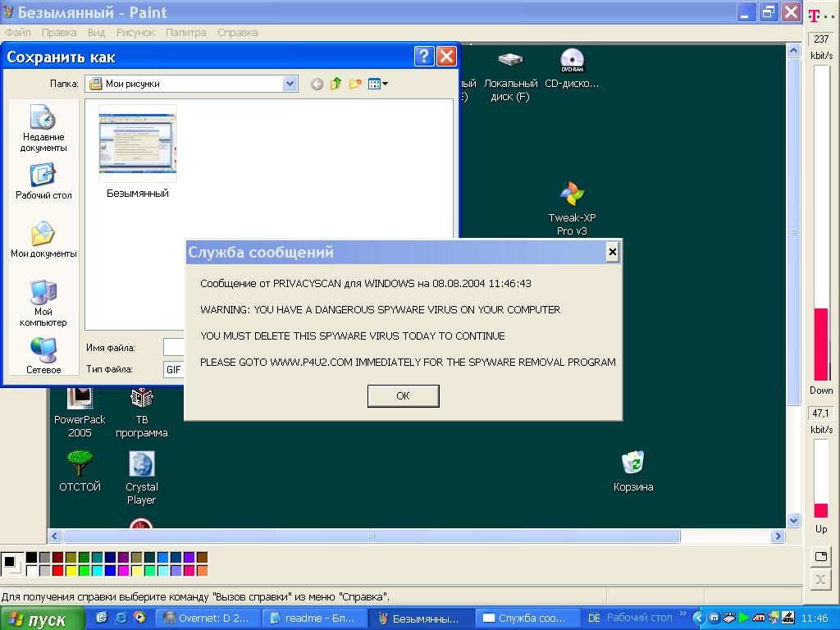Open the Палитра menu in Paint

click(x=186, y=32)
